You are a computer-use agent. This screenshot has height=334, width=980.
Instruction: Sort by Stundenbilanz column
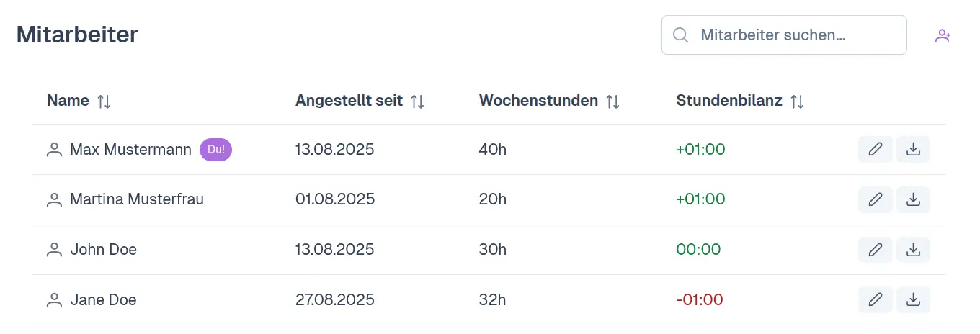[797, 101]
